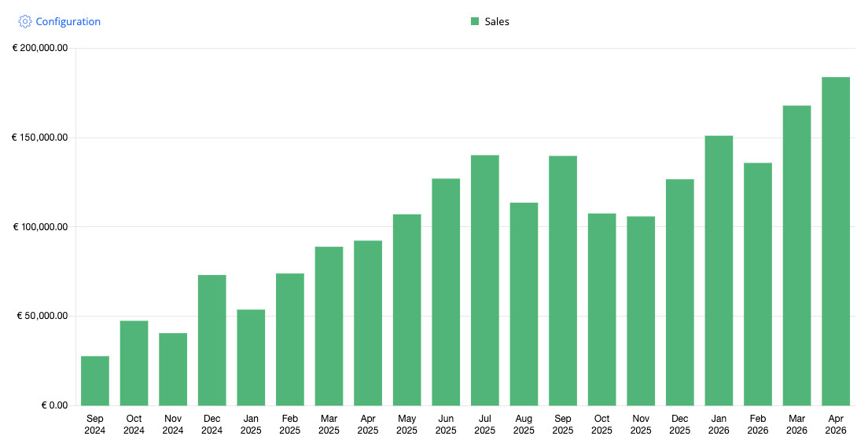Select the Mar 2026 sales bar
The image size is (868, 447).
tap(797, 255)
